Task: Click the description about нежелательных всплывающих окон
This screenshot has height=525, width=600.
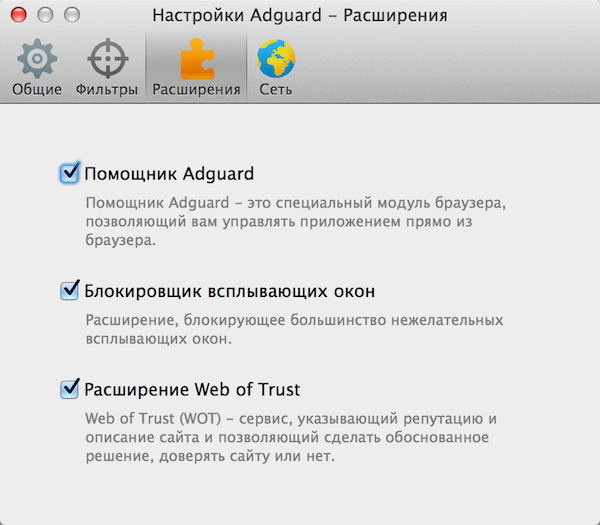Action: point(294,329)
